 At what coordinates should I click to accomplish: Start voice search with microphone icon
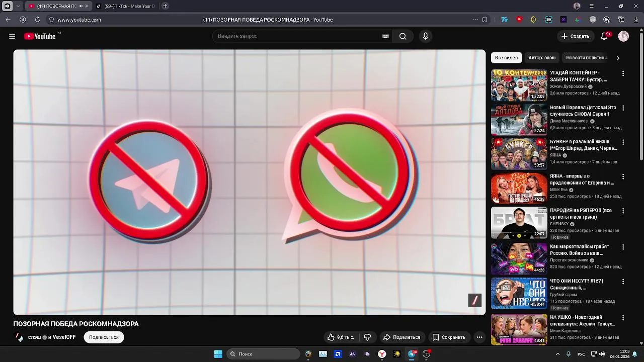[x=426, y=36]
